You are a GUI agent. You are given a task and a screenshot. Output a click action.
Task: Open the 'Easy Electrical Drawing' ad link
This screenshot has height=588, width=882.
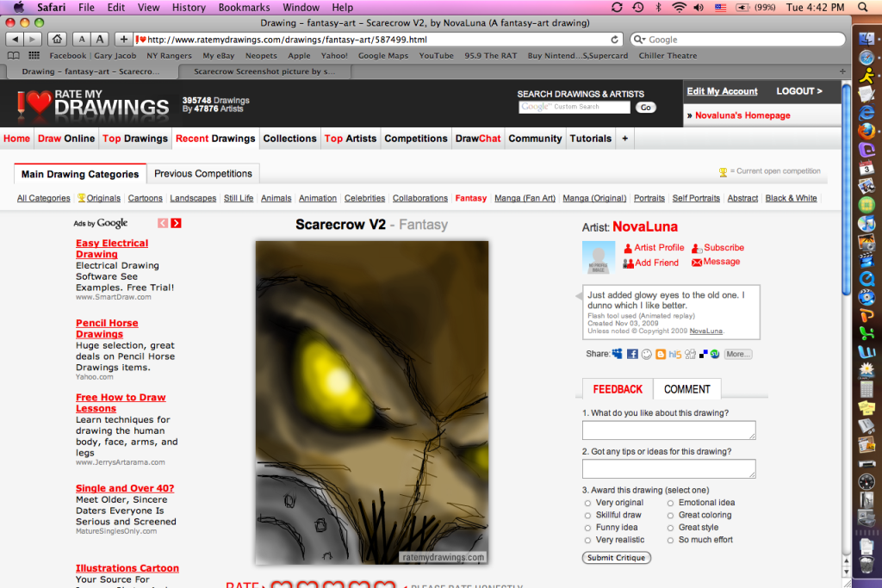tap(112, 249)
